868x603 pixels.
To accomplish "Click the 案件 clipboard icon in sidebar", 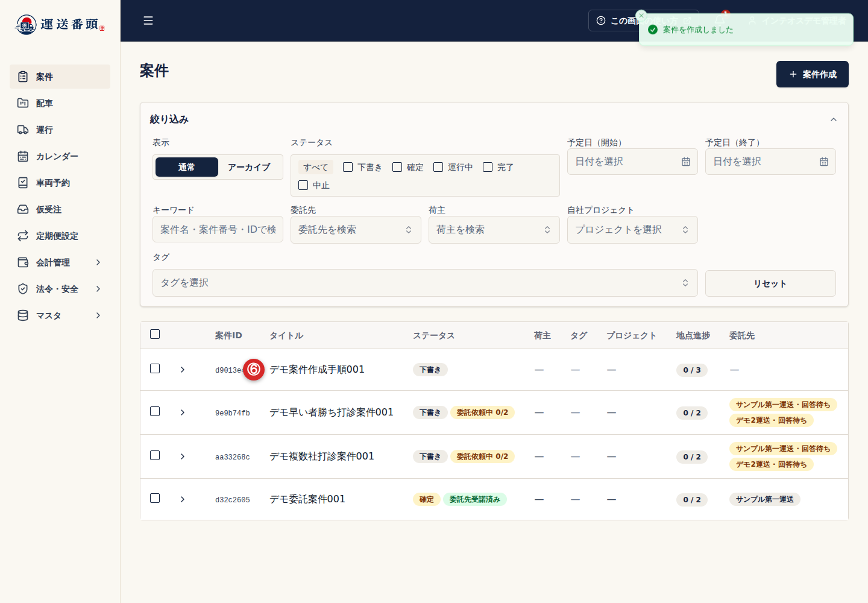I will (23, 77).
